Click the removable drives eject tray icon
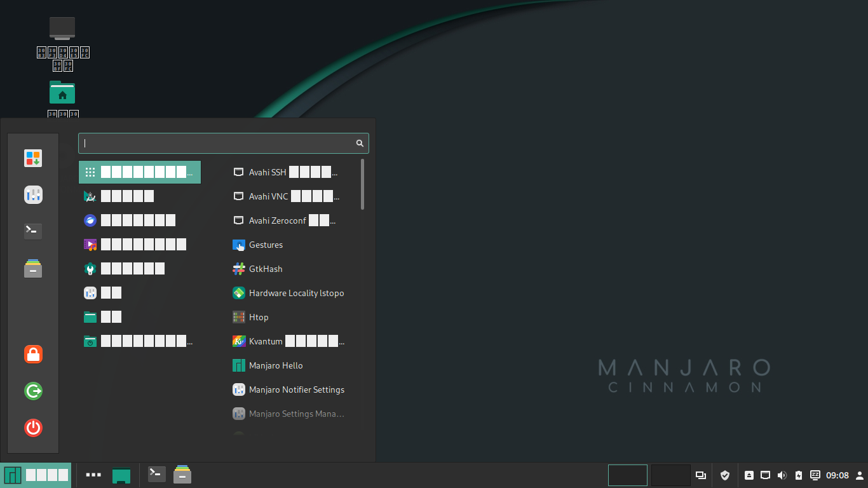The image size is (868, 488). (x=749, y=475)
